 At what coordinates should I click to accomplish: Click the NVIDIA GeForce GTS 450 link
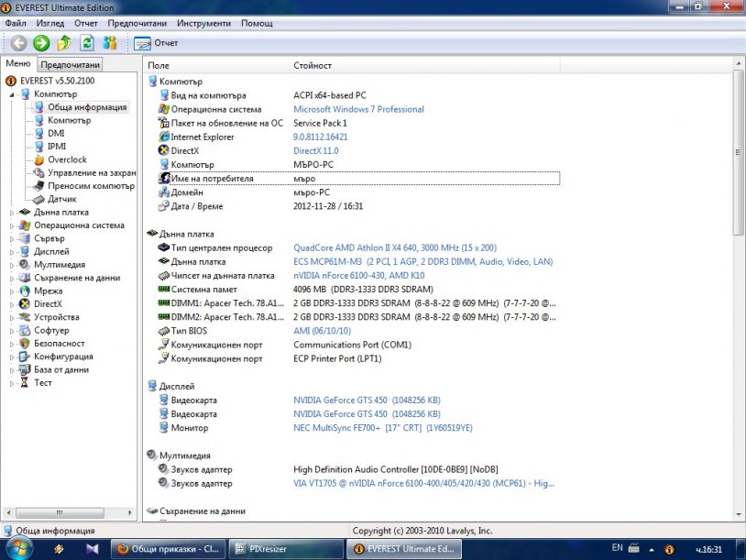click(366, 401)
